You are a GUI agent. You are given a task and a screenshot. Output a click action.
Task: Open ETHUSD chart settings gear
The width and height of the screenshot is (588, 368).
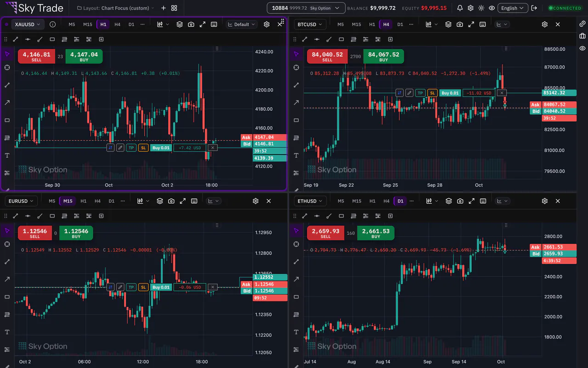tap(544, 201)
